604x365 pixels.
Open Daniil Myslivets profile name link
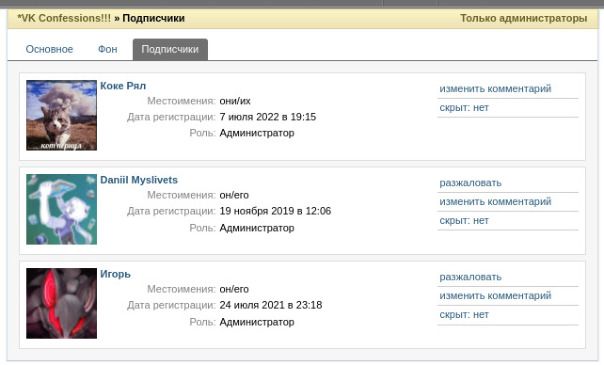pos(139,180)
